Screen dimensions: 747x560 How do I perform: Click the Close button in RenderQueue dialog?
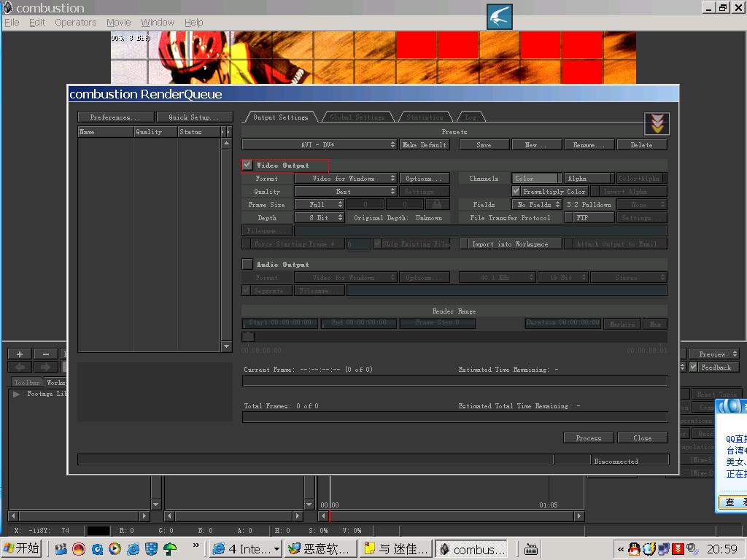643,437
